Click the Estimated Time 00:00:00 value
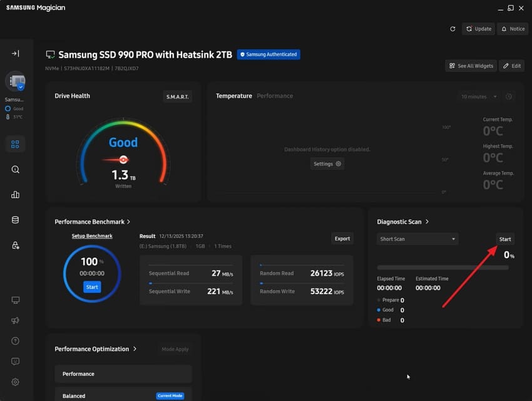Screen dimensions: 532x401 click(x=428, y=288)
